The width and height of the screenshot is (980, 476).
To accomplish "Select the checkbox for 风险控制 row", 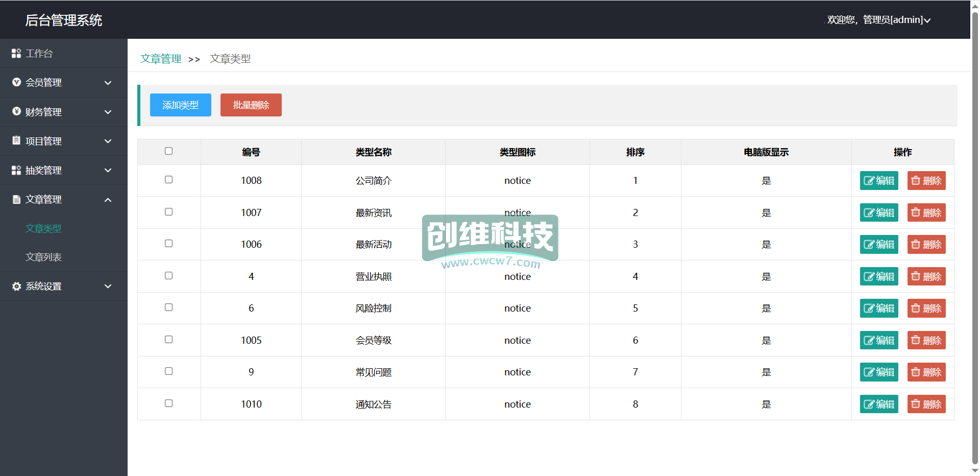I will pos(169,307).
